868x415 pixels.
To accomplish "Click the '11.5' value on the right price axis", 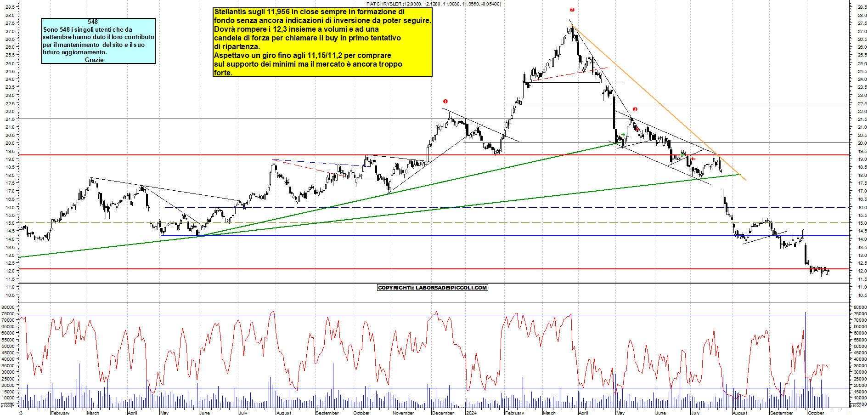I will [862, 279].
